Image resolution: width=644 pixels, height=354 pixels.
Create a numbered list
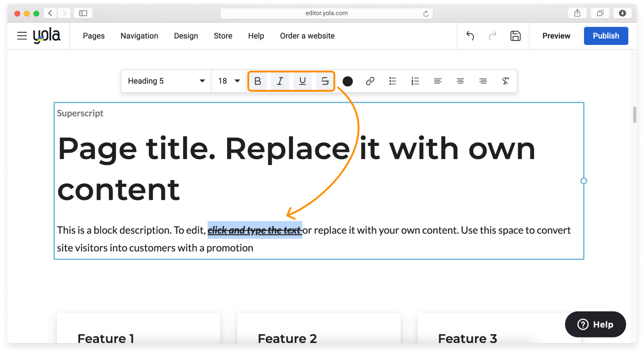[x=415, y=81]
